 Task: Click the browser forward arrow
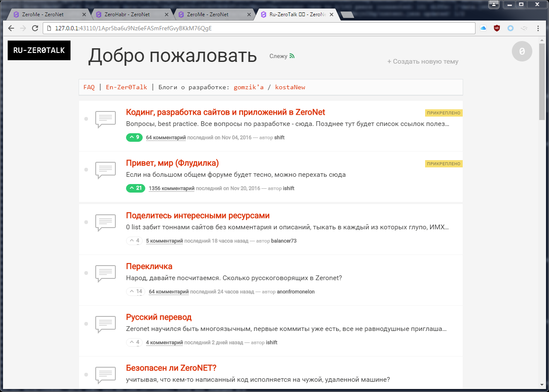[23, 28]
